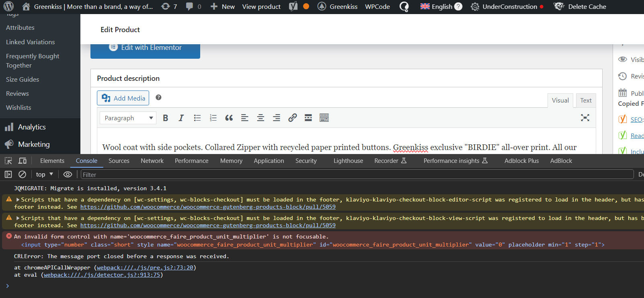Open the top JavaScript context dropdown
Image resolution: width=644 pixels, height=298 pixels.
point(45,175)
